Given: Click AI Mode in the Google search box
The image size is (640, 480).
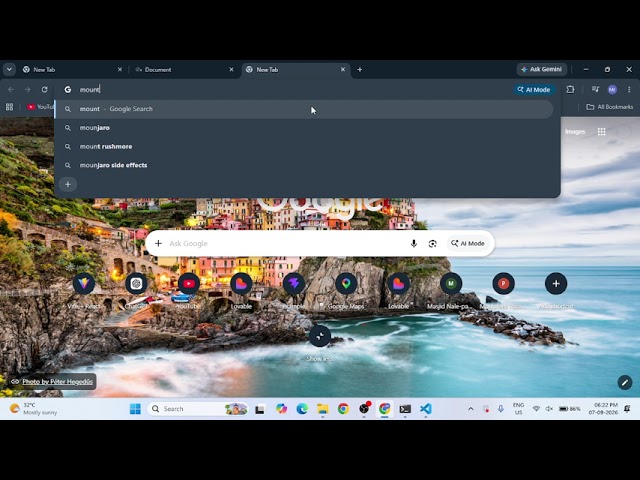Looking at the screenshot, I should pos(468,244).
